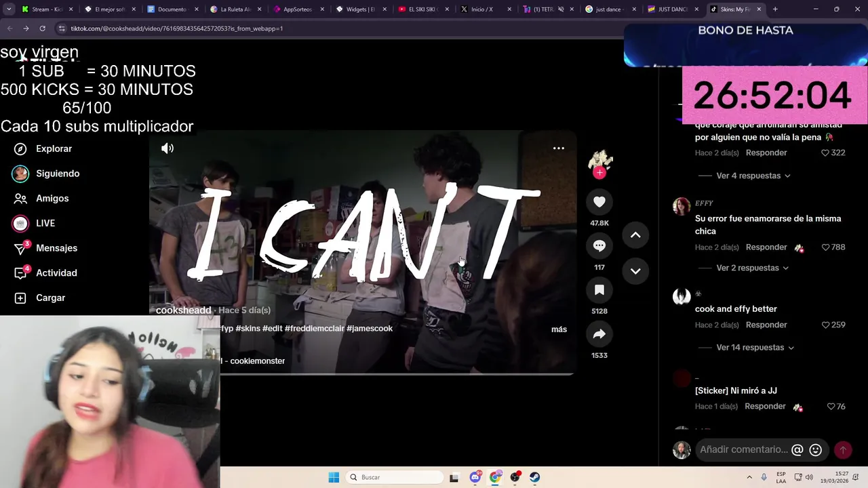The width and height of the screenshot is (868, 488).
Task: Switch to the 'just dance' Google tab
Action: tap(612, 9)
